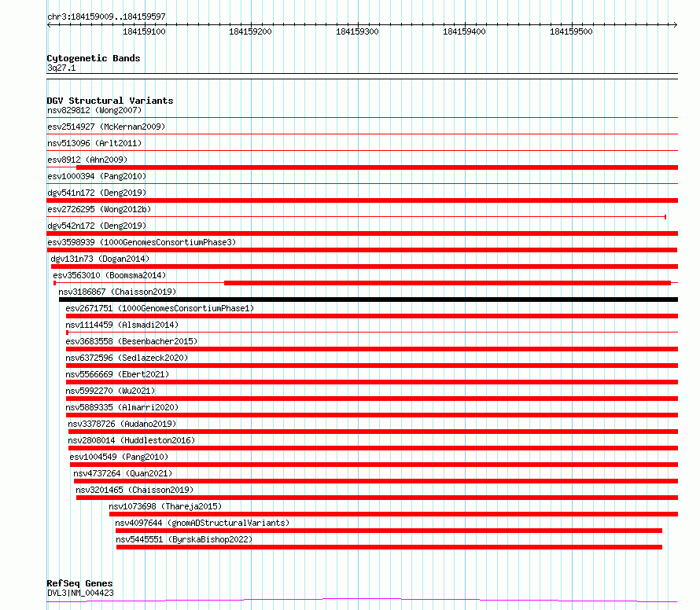The image size is (700, 610).
Task: Click esv1000394 (Pang2010) variant label
Action: tap(97, 176)
